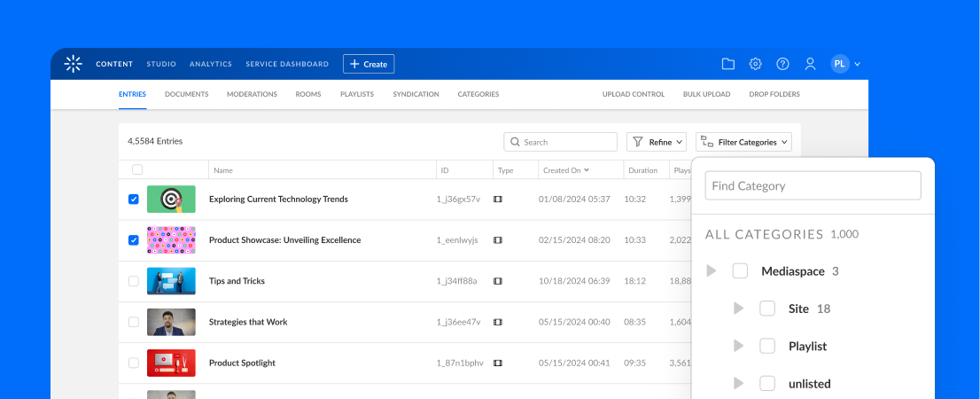Tick the Mediaspace category checkbox
Image resolution: width=980 pixels, height=399 pixels.
[740, 271]
